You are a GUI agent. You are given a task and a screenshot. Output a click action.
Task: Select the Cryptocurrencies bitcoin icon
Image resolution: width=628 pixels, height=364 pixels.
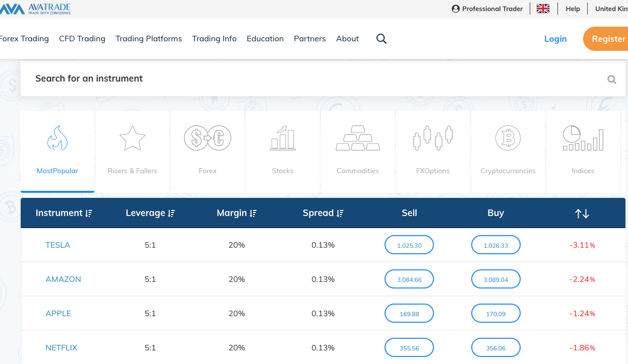[x=508, y=138]
